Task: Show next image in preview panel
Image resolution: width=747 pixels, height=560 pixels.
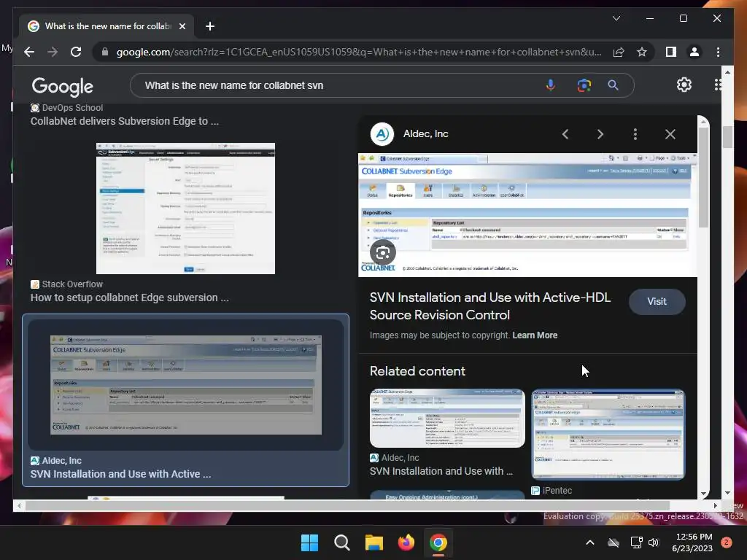Action: point(600,134)
